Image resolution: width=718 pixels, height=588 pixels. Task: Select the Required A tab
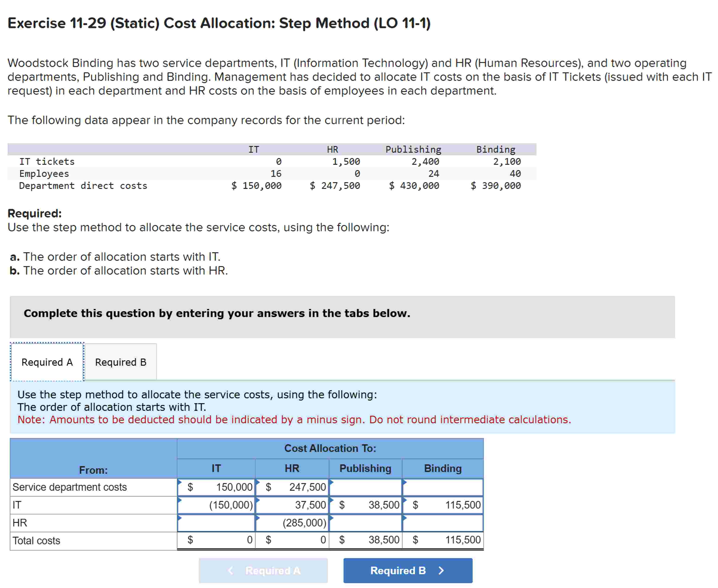[47, 362]
